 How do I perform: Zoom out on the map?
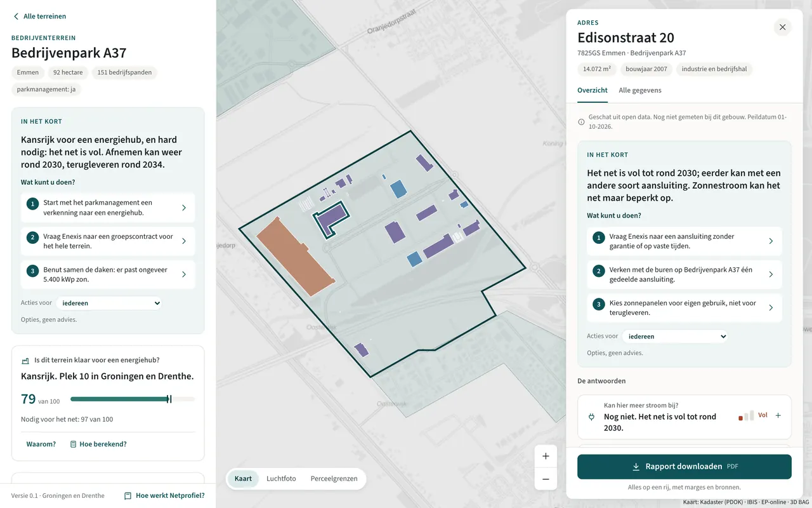point(546,479)
